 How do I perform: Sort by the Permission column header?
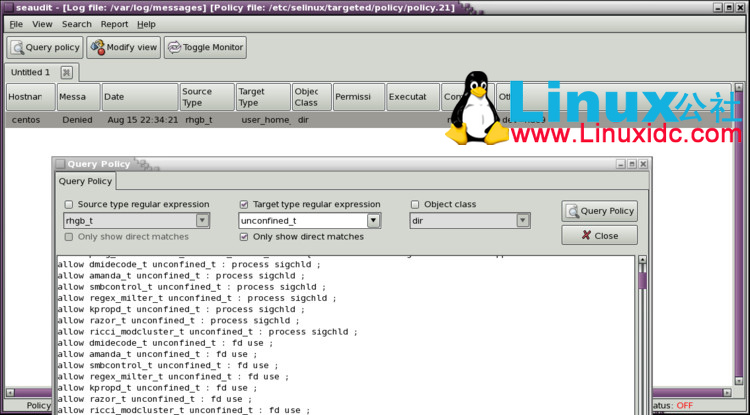[x=359, y=97]
